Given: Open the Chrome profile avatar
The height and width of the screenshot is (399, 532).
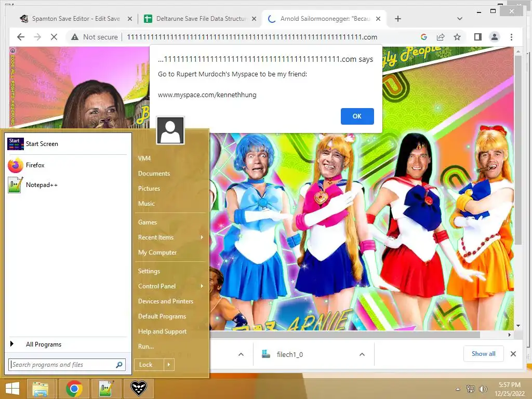Looking at the screenshot, I should [495, 37].
